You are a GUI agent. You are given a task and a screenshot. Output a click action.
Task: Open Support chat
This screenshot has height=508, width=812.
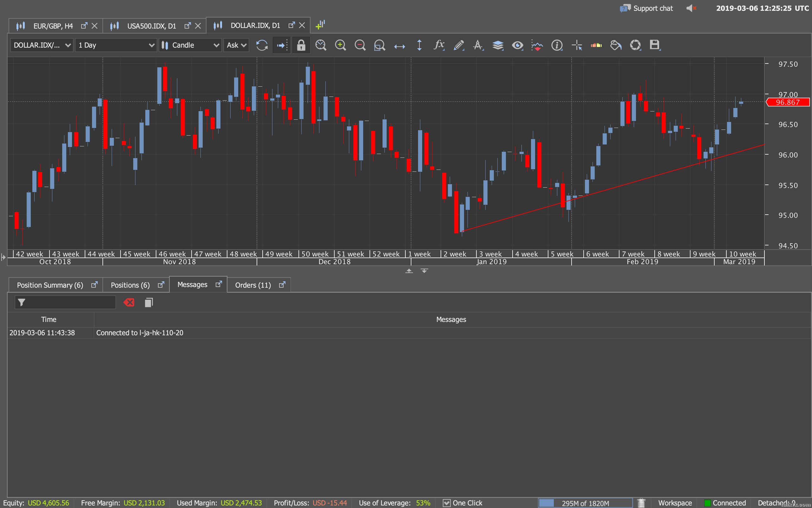click(x=646, y=8)
